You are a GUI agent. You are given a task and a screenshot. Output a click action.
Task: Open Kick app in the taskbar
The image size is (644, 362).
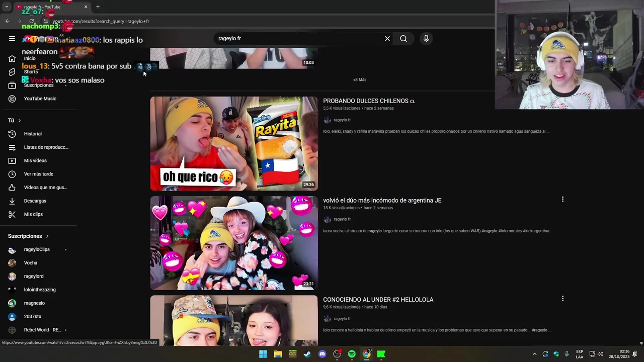(x=381, y=354)
